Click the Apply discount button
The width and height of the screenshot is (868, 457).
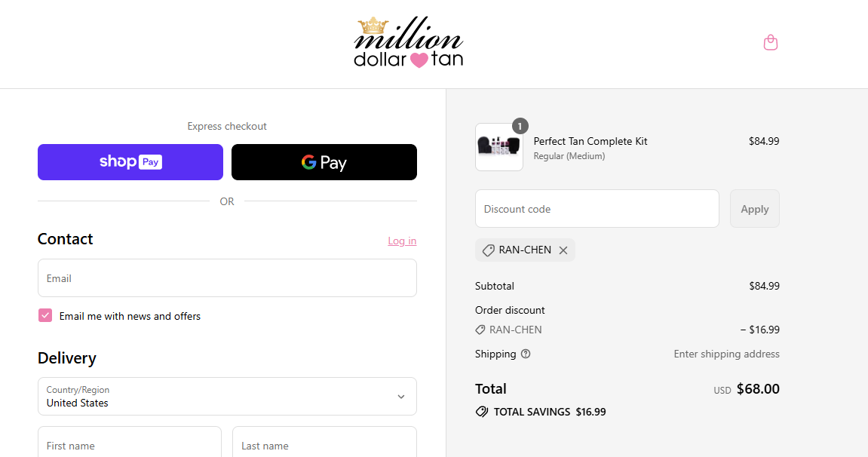coord(755,209)
